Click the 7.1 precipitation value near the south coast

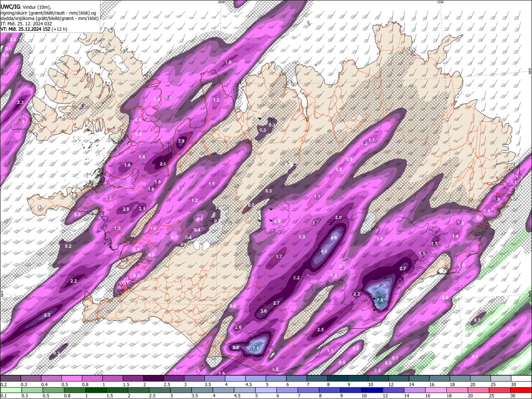pyautogui.click(x=256, y=348)
